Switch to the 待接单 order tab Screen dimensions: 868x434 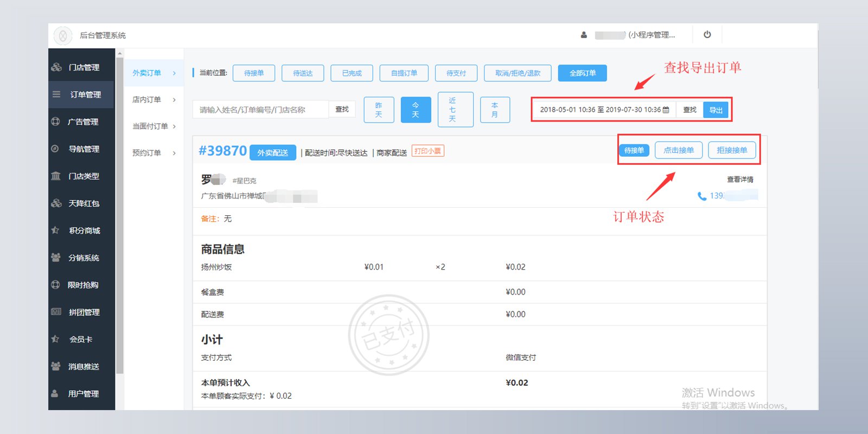coord(253,73)
